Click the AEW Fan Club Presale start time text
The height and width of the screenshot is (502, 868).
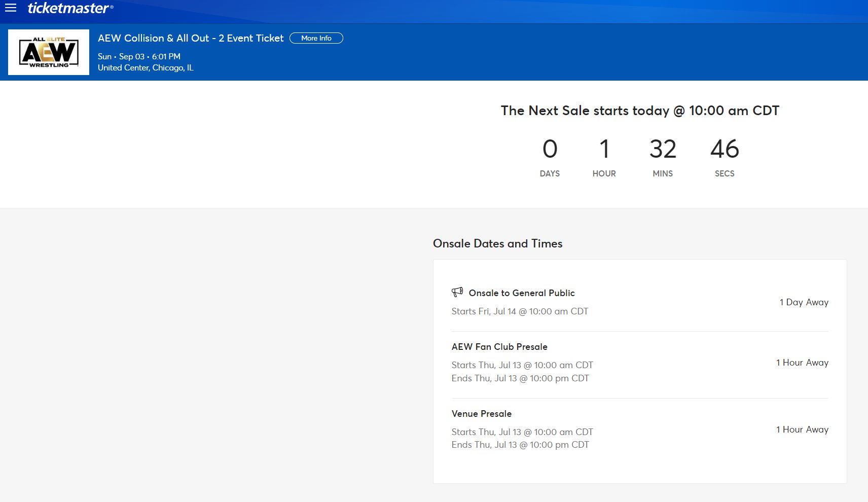(522, 365)
